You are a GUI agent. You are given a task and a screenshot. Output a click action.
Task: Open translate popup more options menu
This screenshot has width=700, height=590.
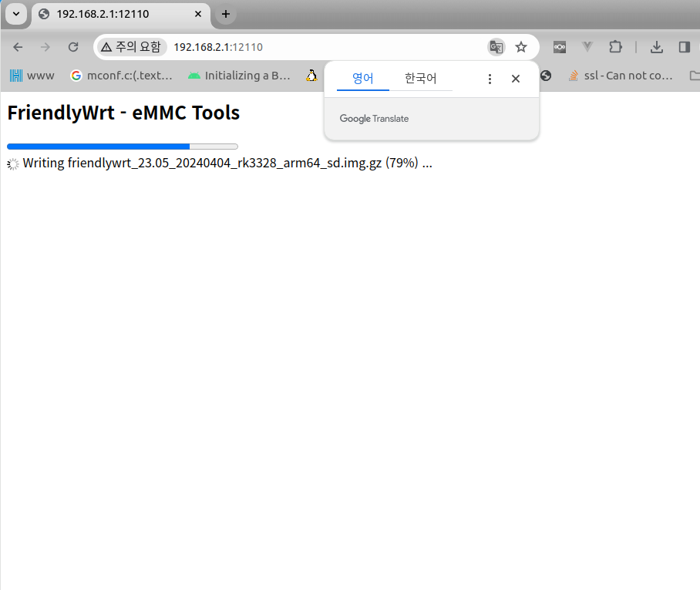tap(490, 79)
